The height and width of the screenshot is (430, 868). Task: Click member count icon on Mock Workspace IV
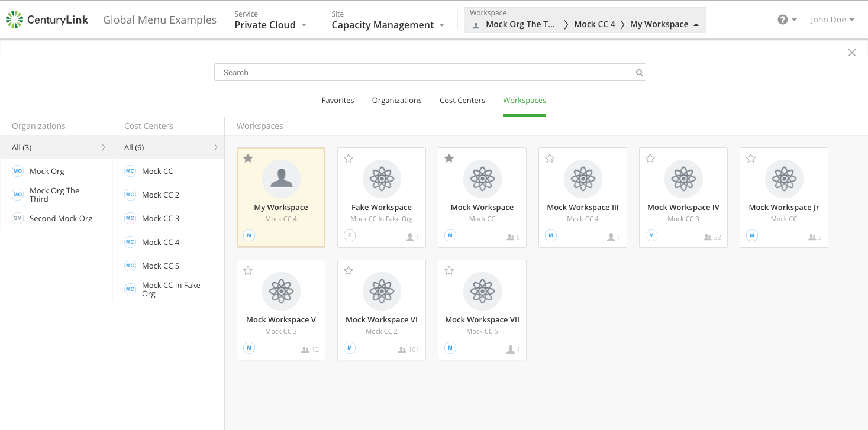point(707,237)
